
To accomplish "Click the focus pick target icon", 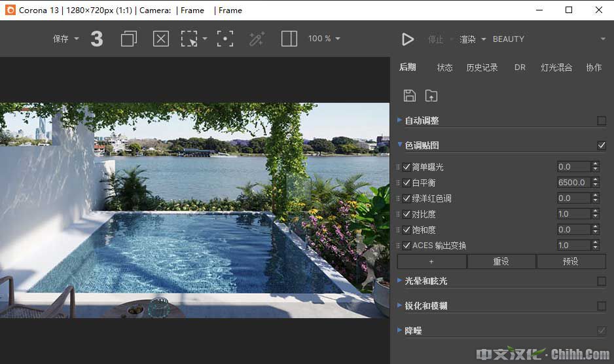I will 225,39.
